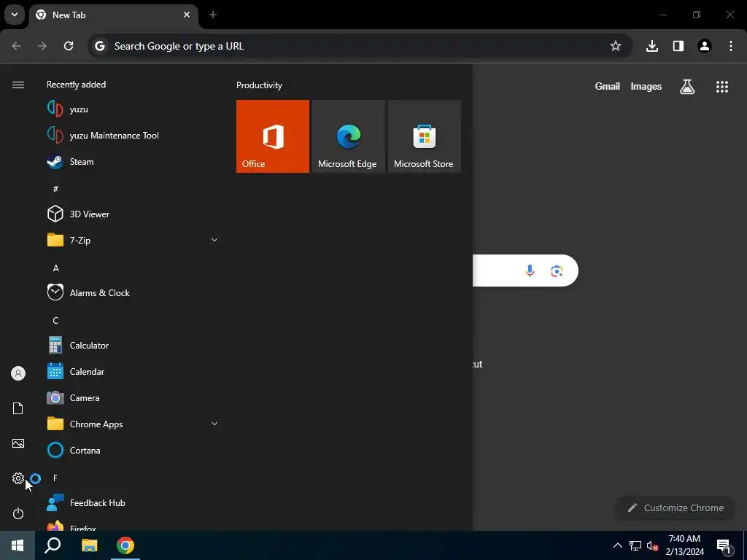The width and height of the screenshot is (747, 560).
Task: Open yuzu from Recently added
Action: 133,109
